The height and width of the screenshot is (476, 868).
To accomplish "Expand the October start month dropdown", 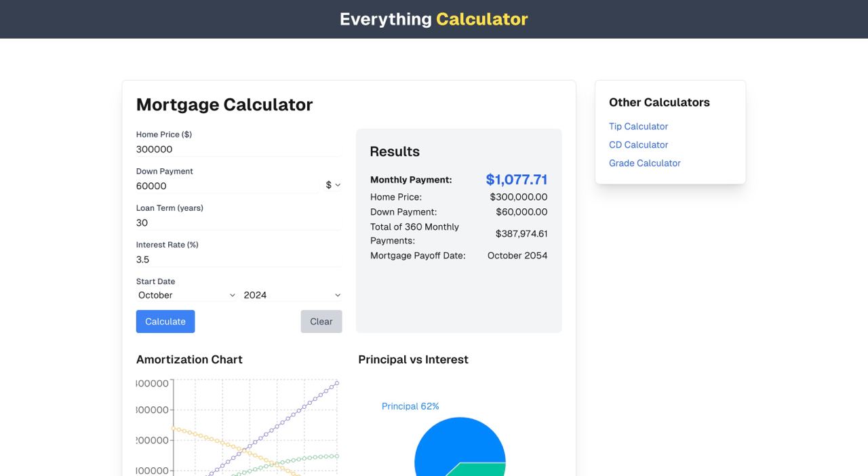I will pyautogui.click(x=186, y=295).
